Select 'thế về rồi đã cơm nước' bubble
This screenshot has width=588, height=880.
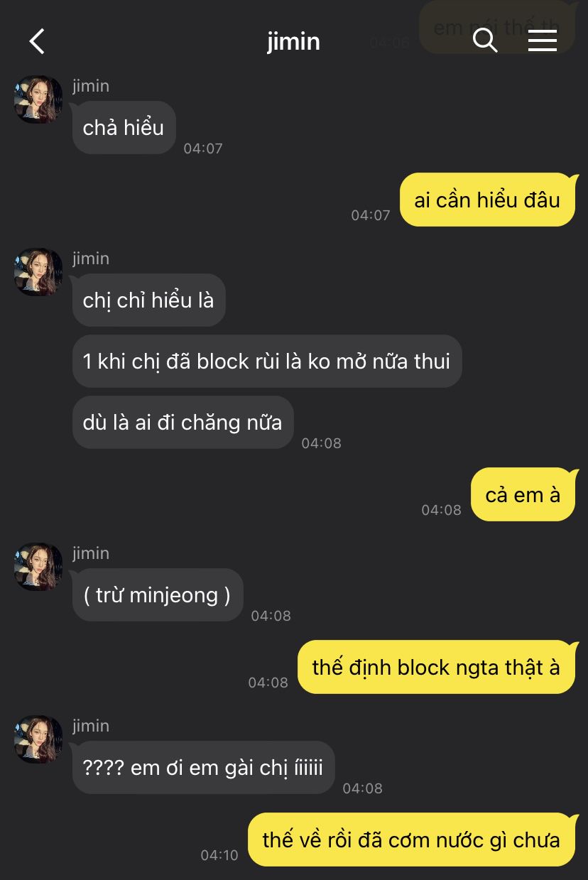tap(411, 840)
